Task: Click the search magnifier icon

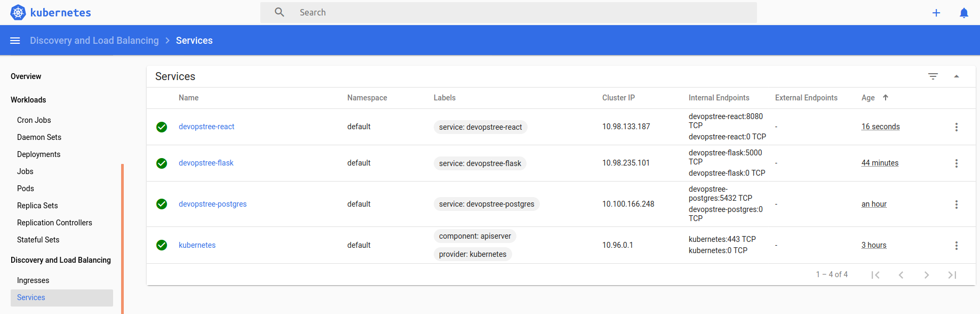Action: pyautogui.click(x=280, y=12)
